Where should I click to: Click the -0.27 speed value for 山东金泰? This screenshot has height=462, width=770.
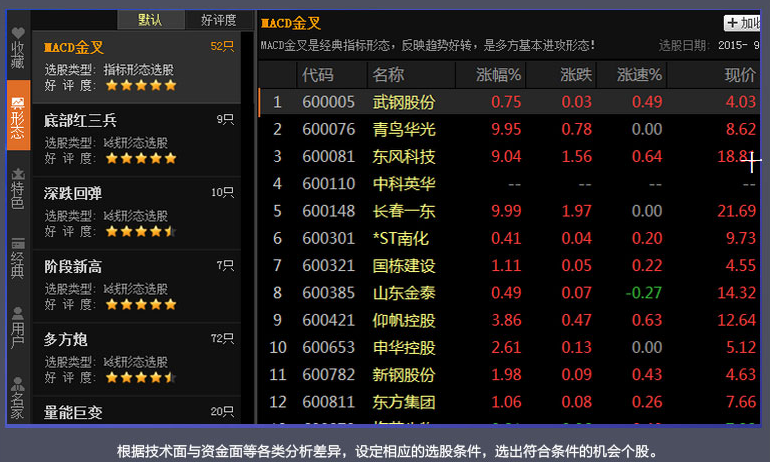coord(643,293)
